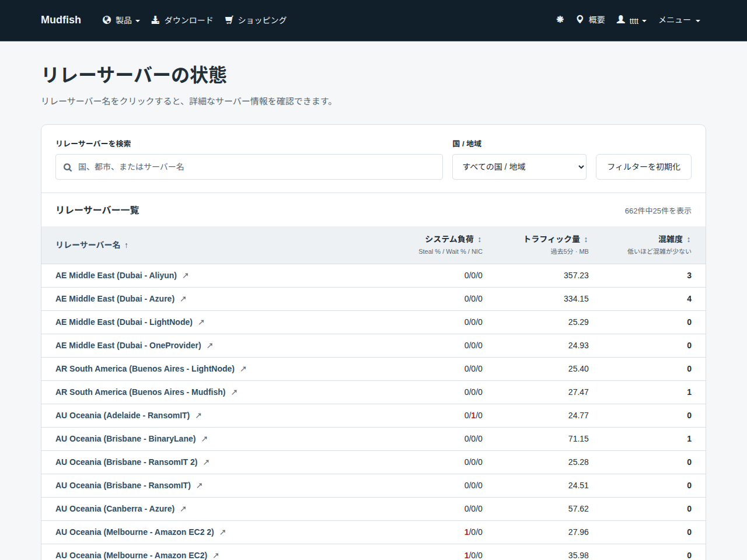The height and width of the screenshot is (560, 747).
Task: Sort by システム負荷 column header
Action: tap(453, 239)
